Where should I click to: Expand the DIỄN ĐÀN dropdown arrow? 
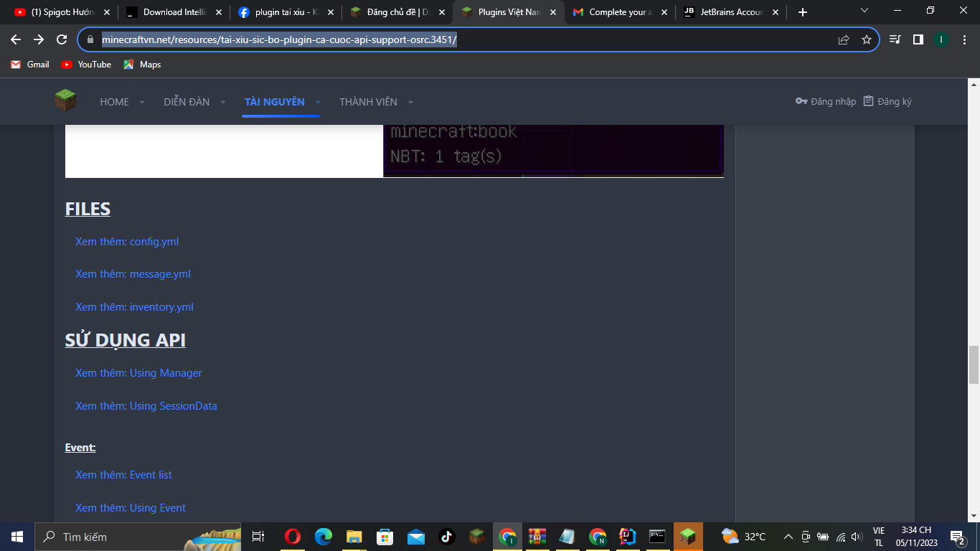pyautogui.click(x=223, y=102)
